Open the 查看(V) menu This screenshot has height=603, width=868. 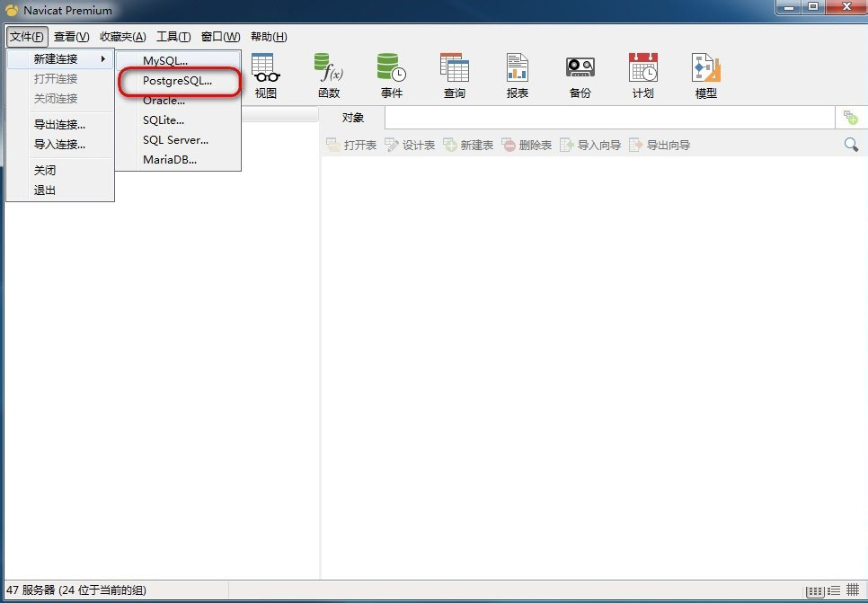pos(71,37)
